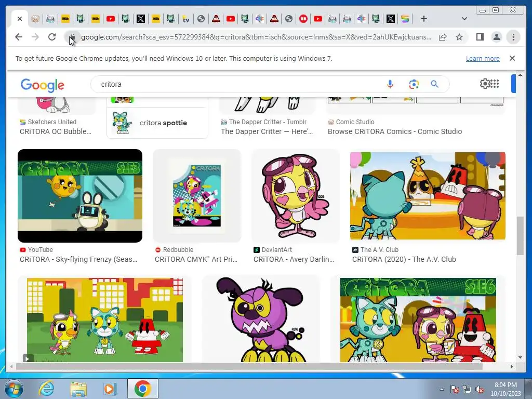The image size is (532, 399).
Task: Open the network status tray icon
Action: coord(467,389)
